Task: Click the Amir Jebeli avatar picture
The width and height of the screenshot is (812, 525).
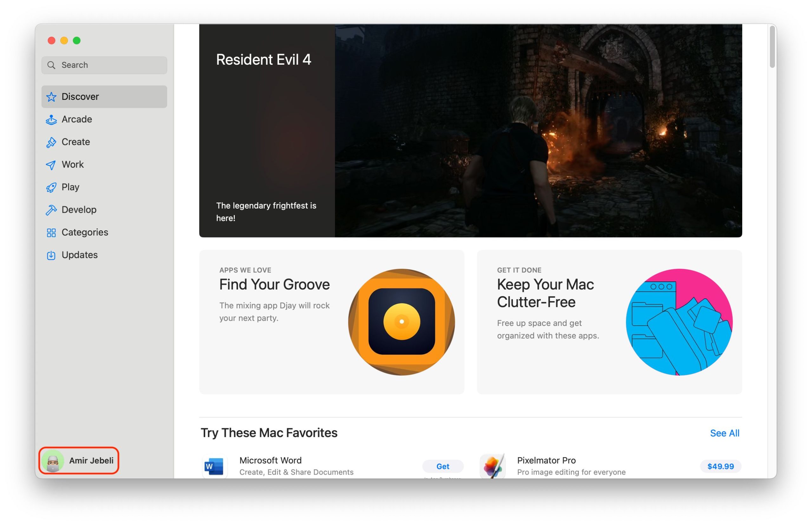Action: click(x=53, y=461)
